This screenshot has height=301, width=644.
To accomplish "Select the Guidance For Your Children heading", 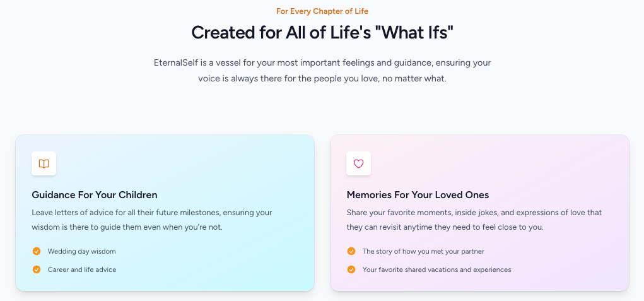I will pyautogui.click(x=95, y=194).
